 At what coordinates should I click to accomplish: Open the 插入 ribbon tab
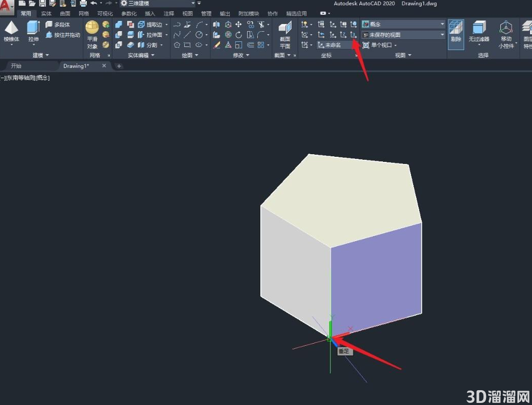point(150,14)
